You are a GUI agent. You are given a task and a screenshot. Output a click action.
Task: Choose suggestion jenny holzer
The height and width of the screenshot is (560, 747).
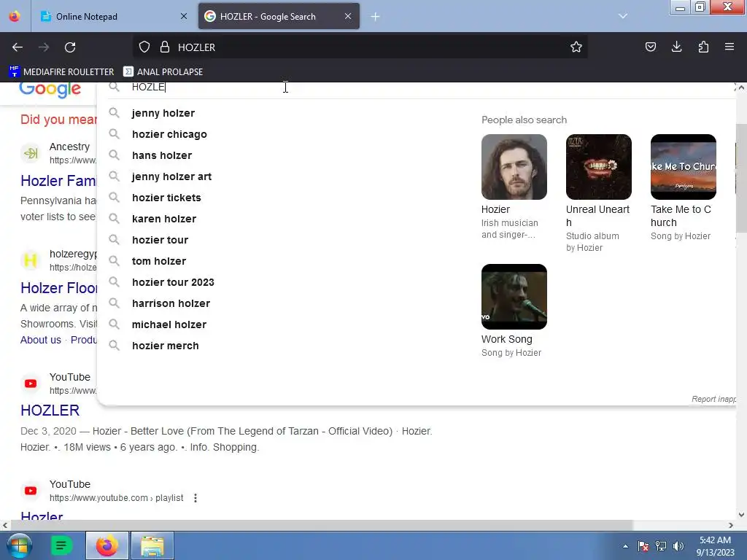[163, 113]
